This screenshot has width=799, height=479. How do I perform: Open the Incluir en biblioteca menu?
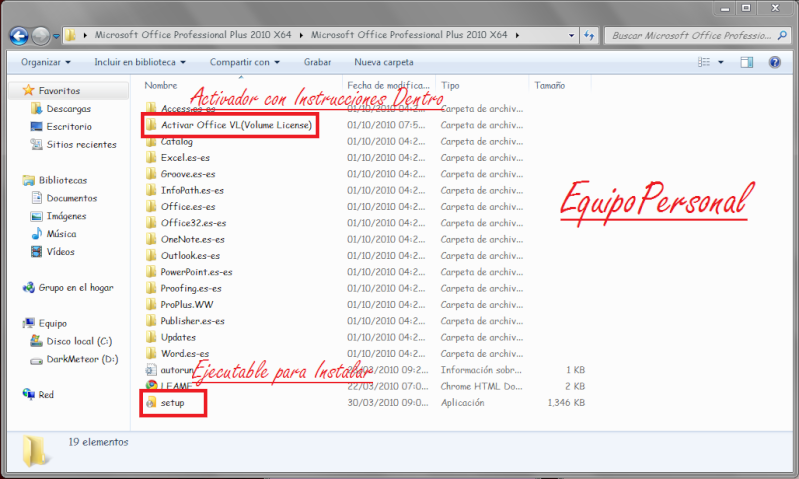[x=140, y=62]
